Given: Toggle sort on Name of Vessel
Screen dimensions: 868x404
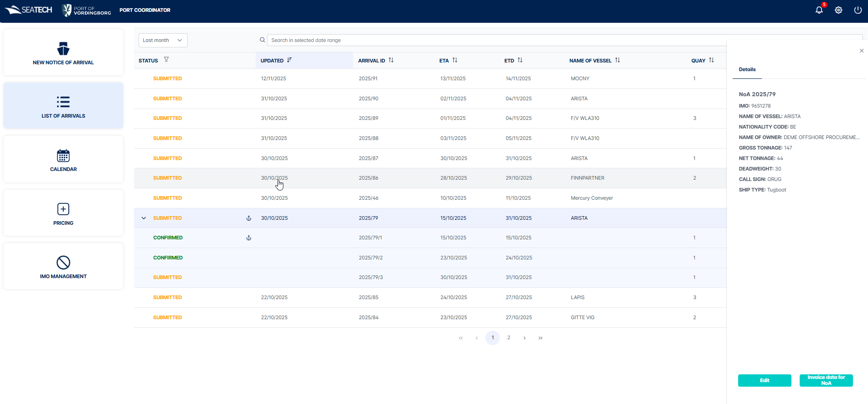Looking at the screenshot, I should click(617, 60).
